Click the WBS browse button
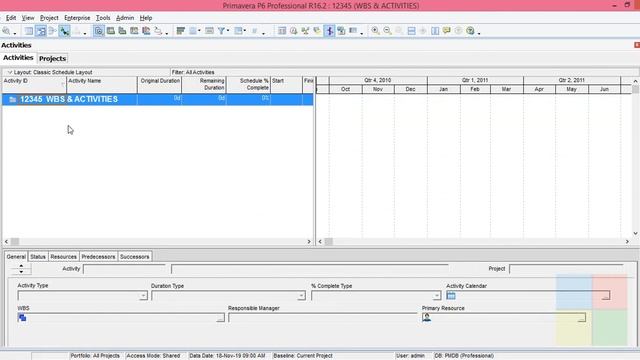This screenshot has height=360, width=640. pyautogui.click(x=220, y=318)
